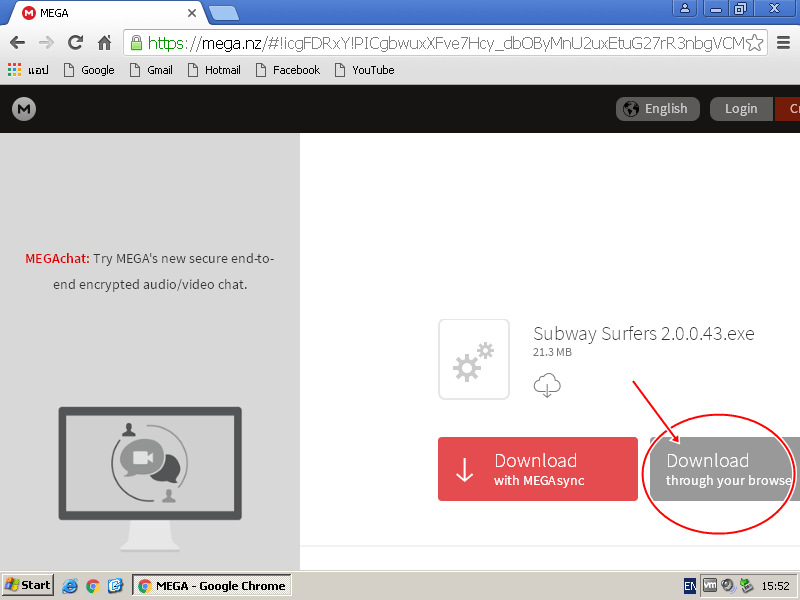Click the network connection tray icon

[x=747, y=586]
